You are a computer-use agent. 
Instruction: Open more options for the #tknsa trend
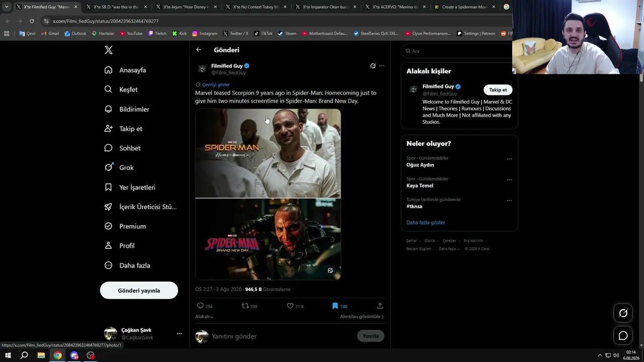click(509, 200)
